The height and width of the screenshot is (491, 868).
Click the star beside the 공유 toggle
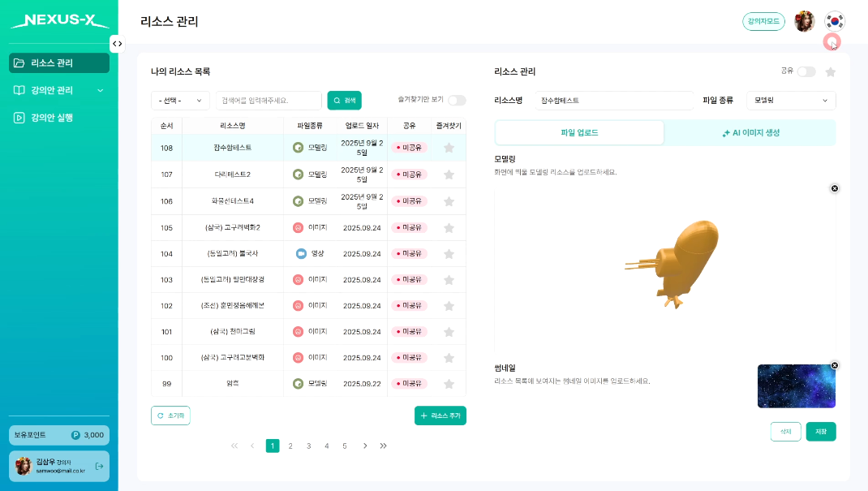[831, 71]
